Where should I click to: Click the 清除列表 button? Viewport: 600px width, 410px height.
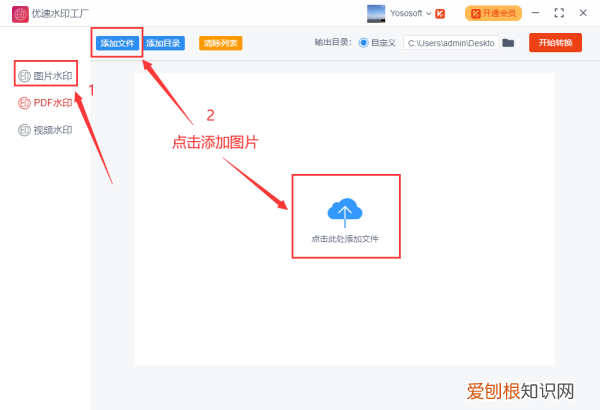(x=220, y=43)
